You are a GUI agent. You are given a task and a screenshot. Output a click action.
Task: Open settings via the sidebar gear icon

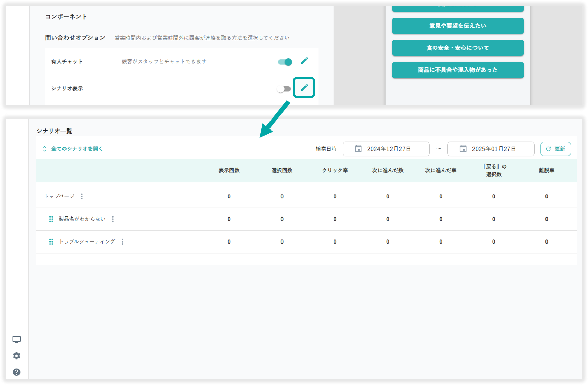pos(16,356)
